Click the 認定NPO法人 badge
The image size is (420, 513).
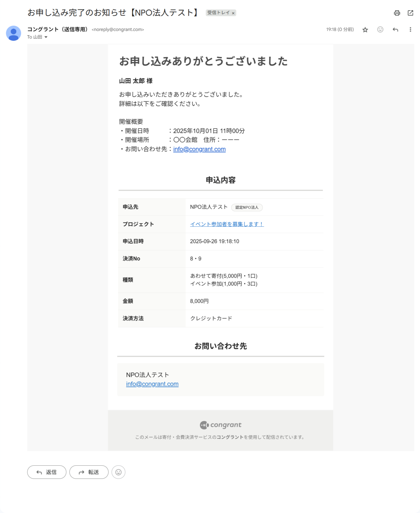coord(247,207)
